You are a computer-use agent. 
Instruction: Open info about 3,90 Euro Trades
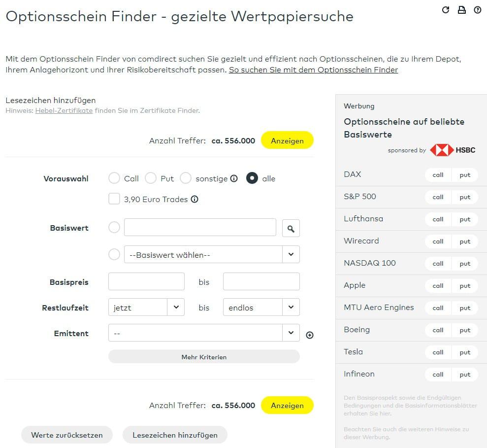194,199
